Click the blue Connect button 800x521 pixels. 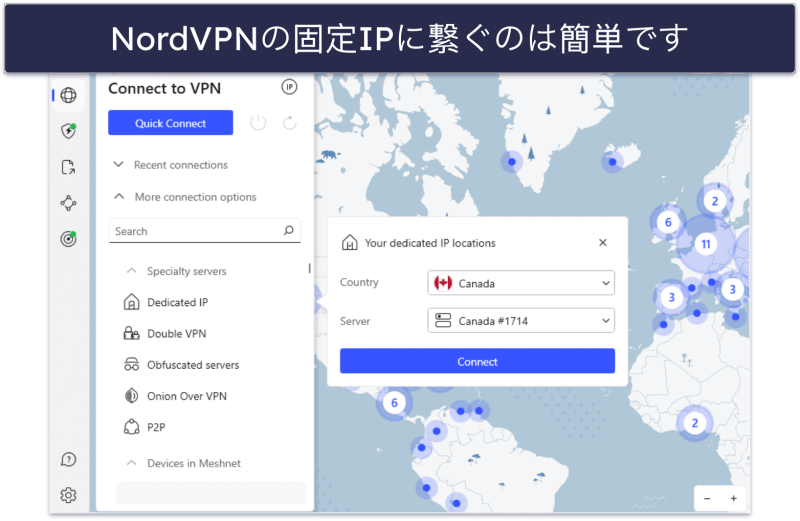[x=477, y=361]
